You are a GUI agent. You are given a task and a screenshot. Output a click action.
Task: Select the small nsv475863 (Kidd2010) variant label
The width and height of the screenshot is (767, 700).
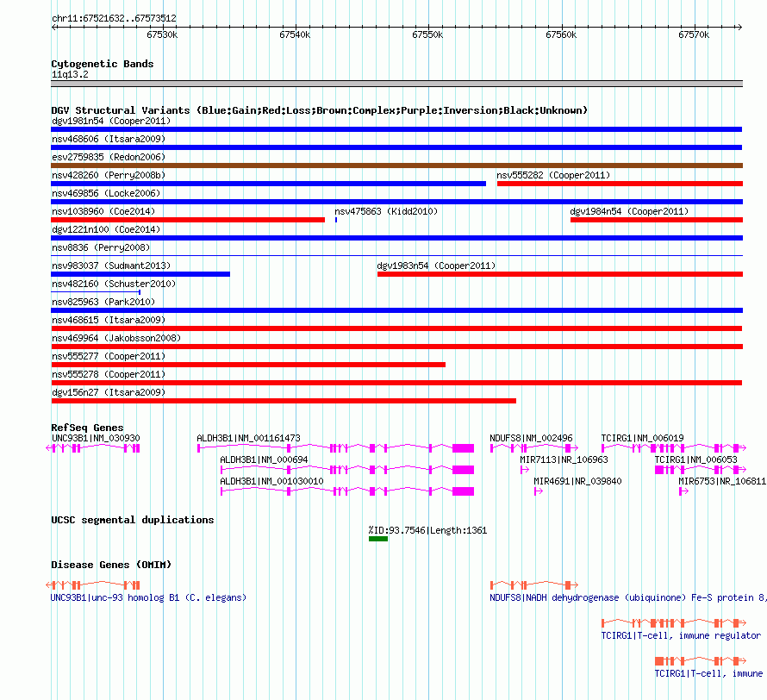386,211
